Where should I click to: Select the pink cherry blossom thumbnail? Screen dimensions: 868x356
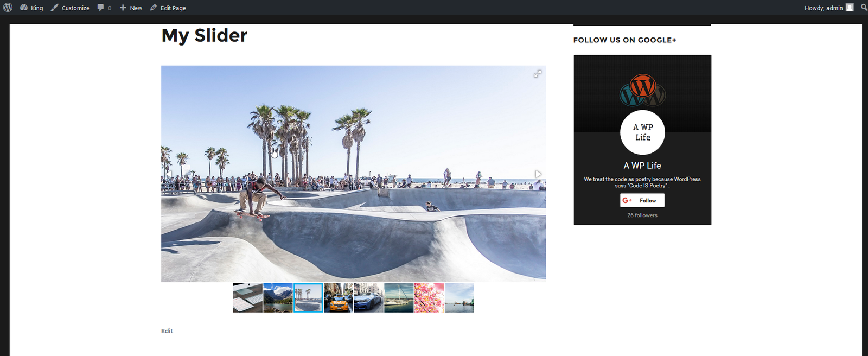(x=429, y=298)
